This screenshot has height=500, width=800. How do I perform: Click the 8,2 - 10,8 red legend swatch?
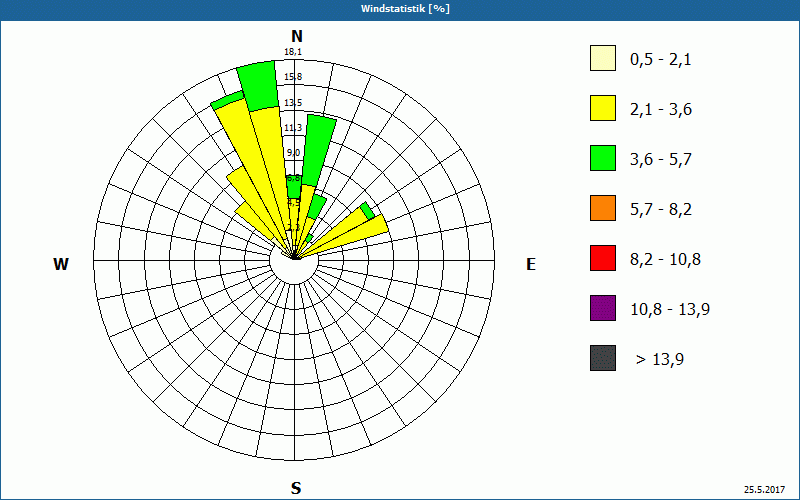tap(603, 258)
